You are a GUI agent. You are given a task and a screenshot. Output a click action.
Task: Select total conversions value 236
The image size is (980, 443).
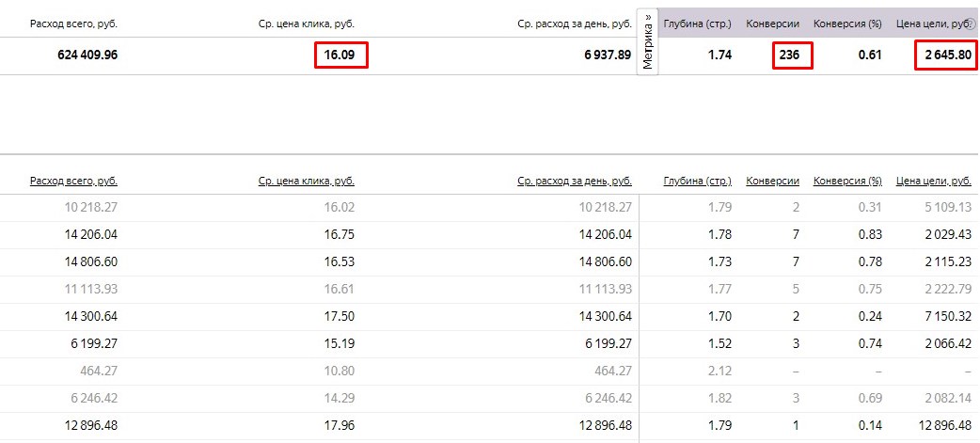[x=789, y=55]
